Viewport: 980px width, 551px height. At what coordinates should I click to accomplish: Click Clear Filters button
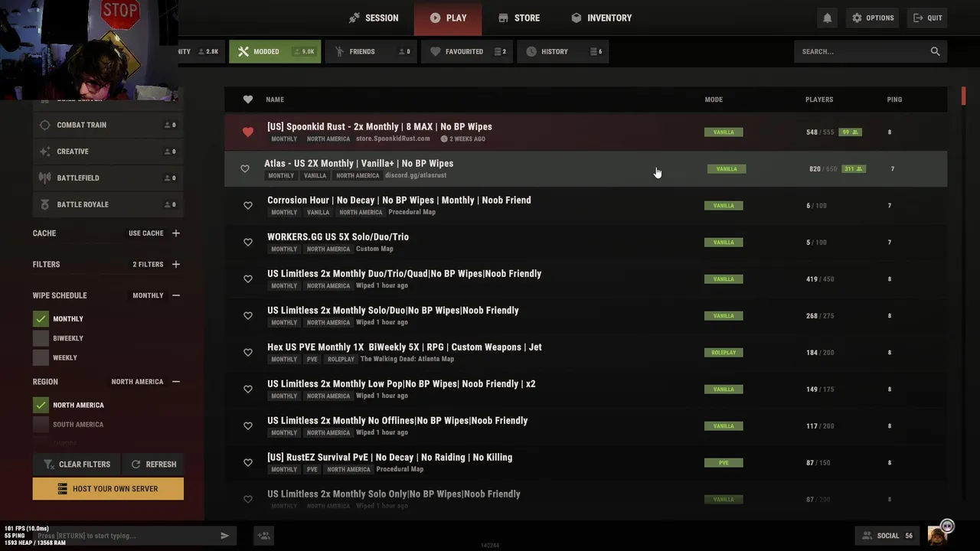tap(76, 464)
